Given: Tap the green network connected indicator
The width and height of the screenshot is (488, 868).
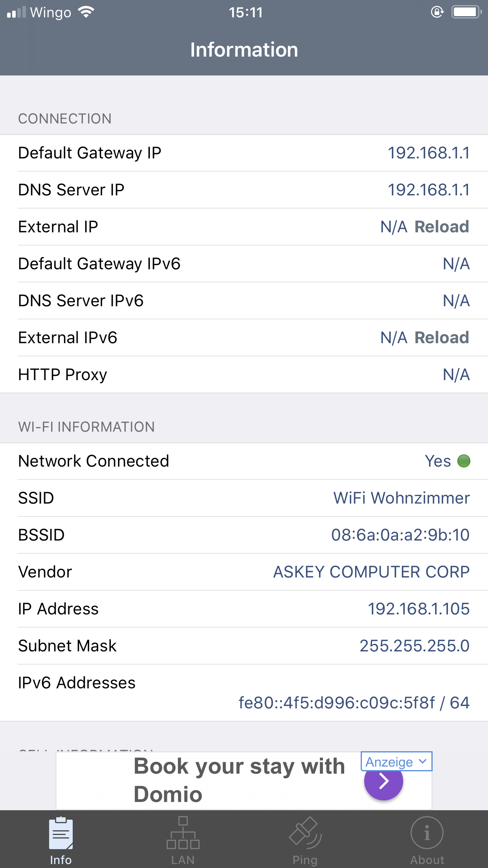Looking at the screenshot, I should pyautogui.click(x=464, y=461).
